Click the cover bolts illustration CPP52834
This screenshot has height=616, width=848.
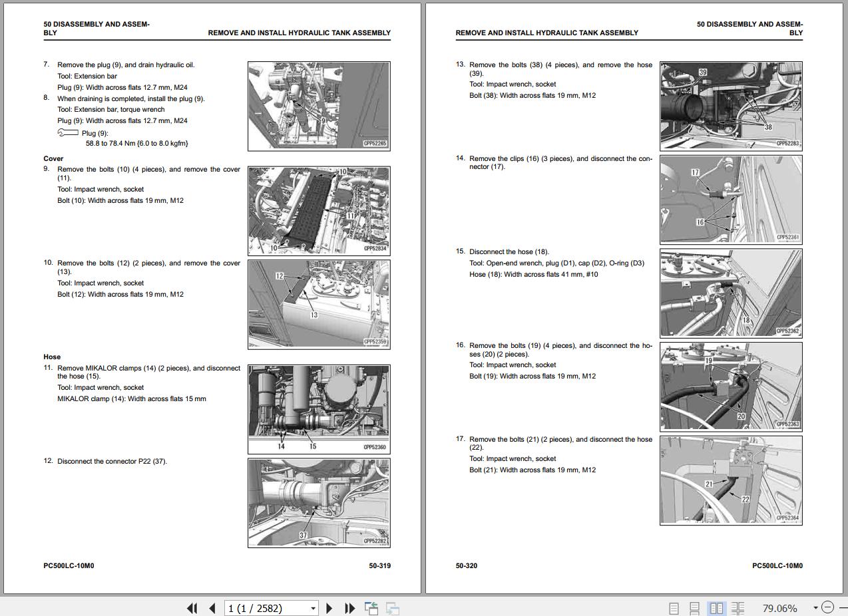319,211
